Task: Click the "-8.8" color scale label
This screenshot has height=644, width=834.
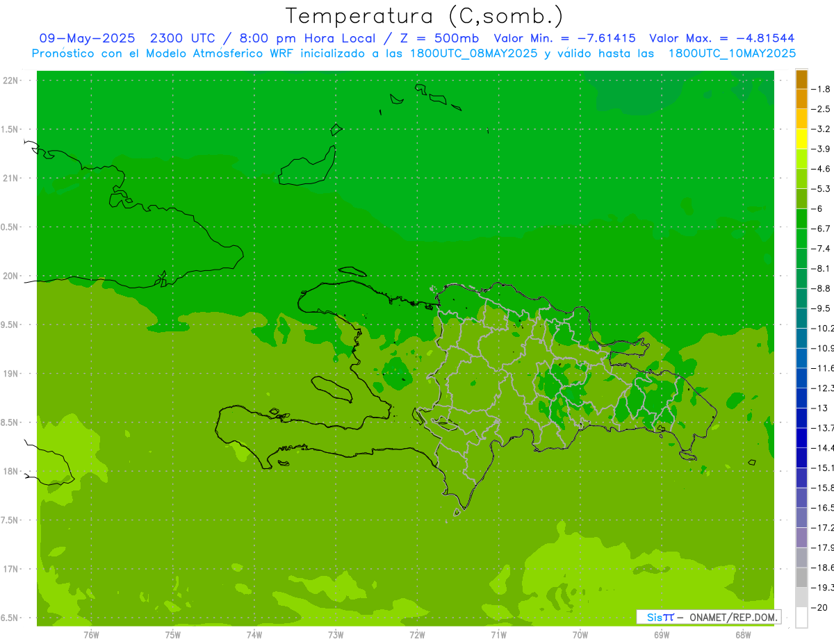Action: (821, 288)
